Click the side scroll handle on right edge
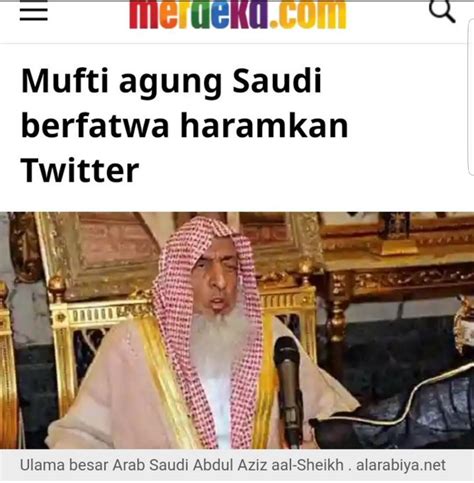This screenshot has width=474, height=483. click(x=470, y=97)
